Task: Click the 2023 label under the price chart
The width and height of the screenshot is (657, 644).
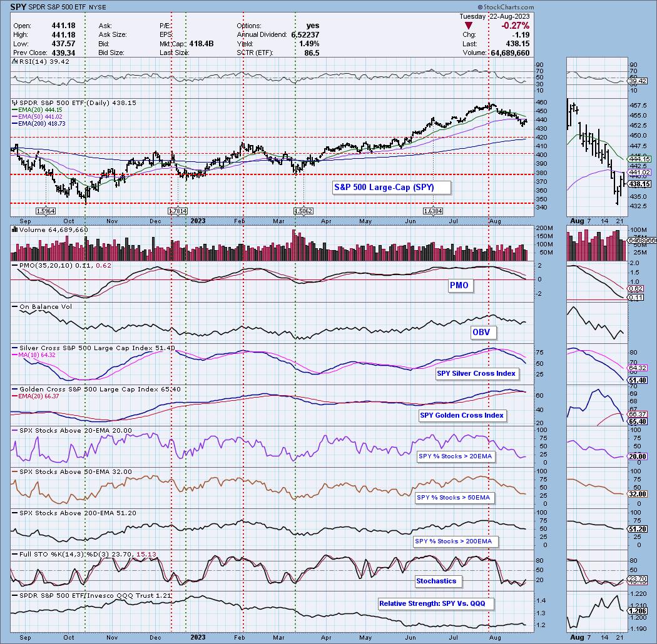Action: tap(198, 221)
